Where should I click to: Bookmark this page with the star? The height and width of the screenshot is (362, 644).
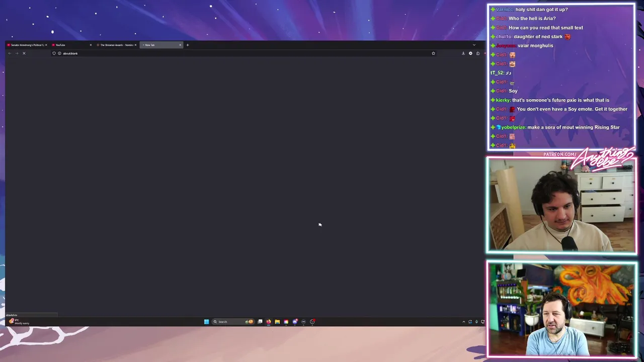coord(433,53)
